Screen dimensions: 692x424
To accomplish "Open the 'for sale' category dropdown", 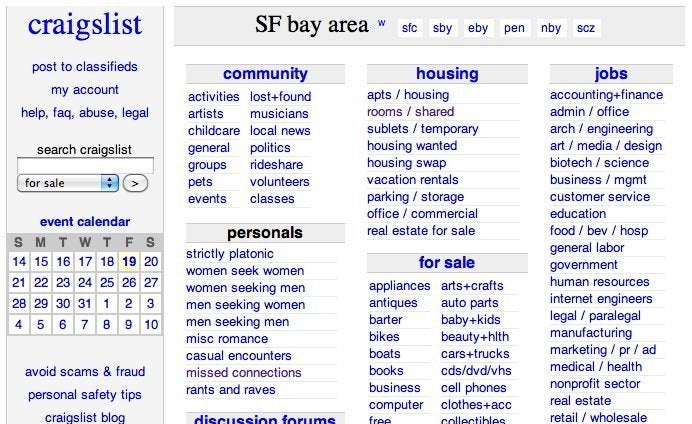I will click(68, 184).
